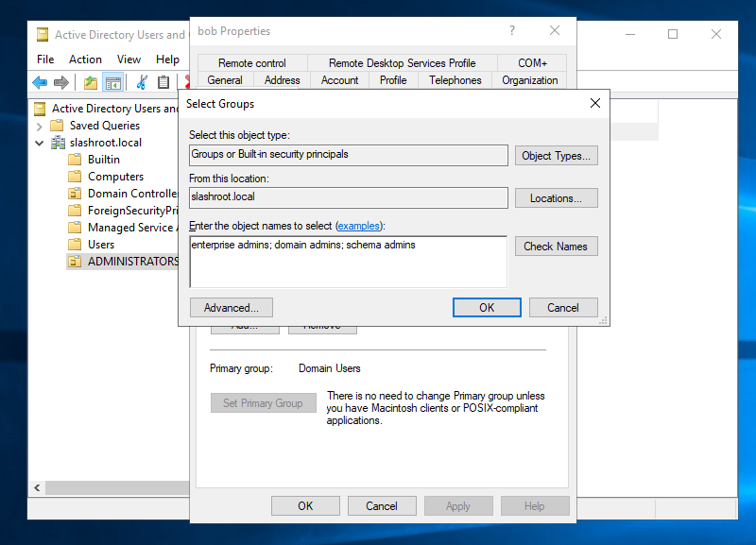This screenshot has width=756, height=545.
Task: Open the examples help link
Action: (x=360, y=226)
